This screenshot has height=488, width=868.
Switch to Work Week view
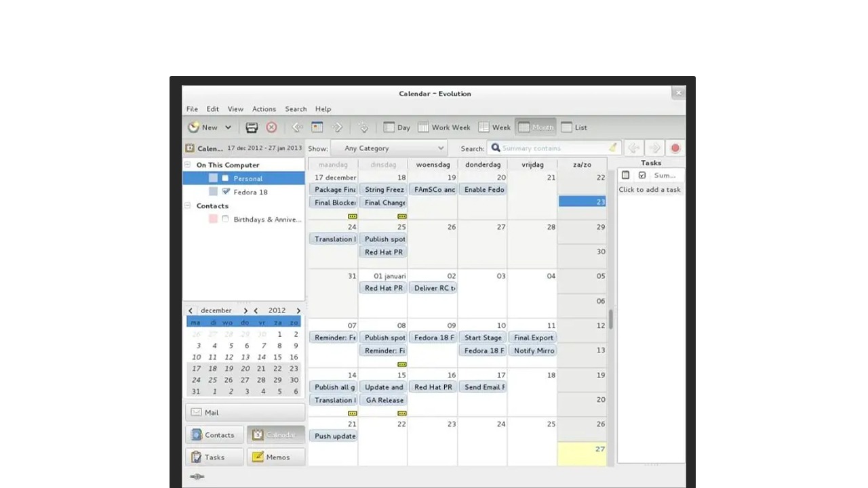[x=444, y=127]
